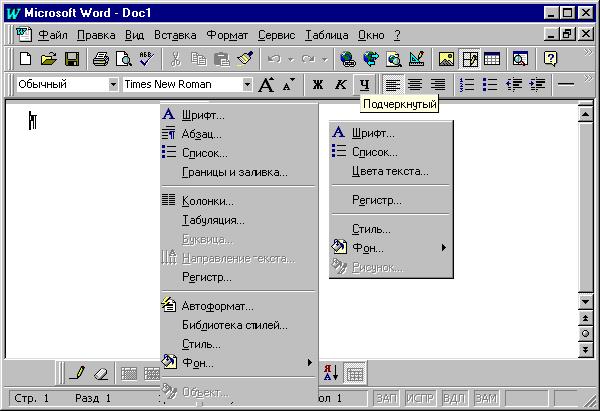Screen dimensions: 600x411
Task: Open the Обычный style dropdown
Action: click(113, 84)
